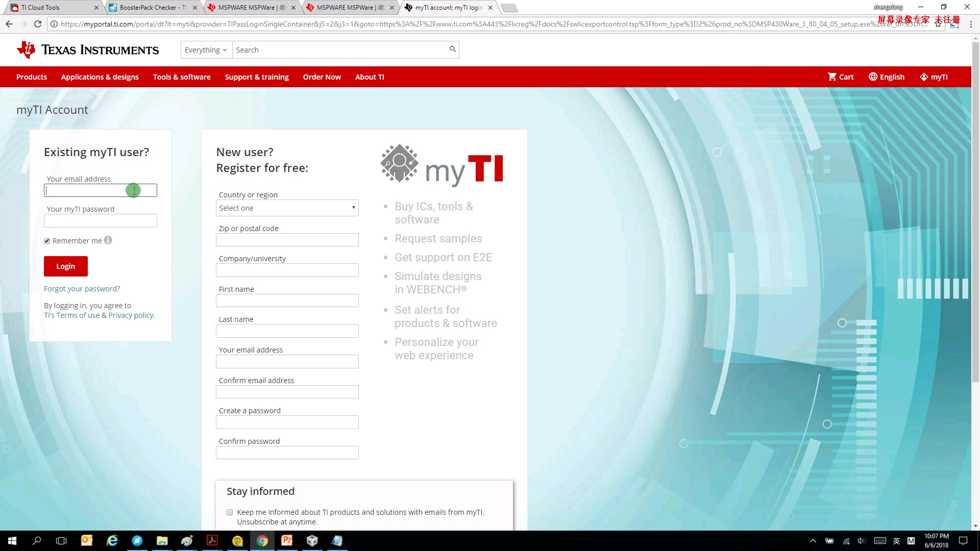This screenshot has width=980, height=551.
Task: Click the Zip or postal code field
Action: pyautogui.click(x=287, y=240)
